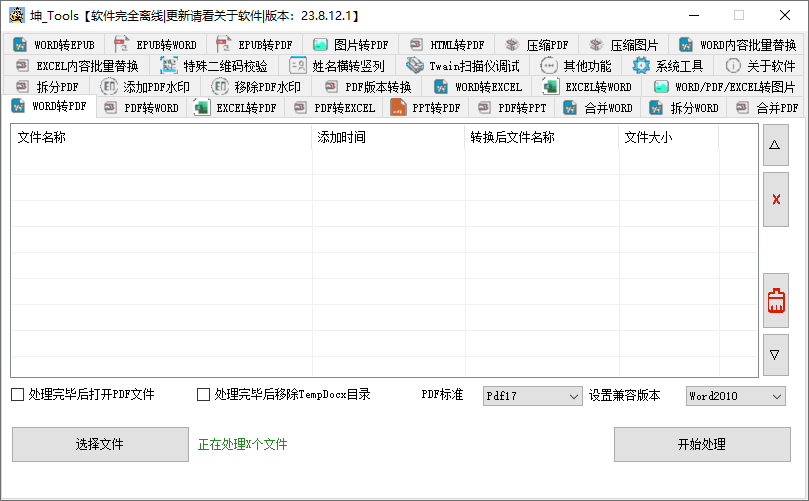Move file down with inverted triangle button
This screenshot has height=501, width=809.
click(x=775, y=354)
